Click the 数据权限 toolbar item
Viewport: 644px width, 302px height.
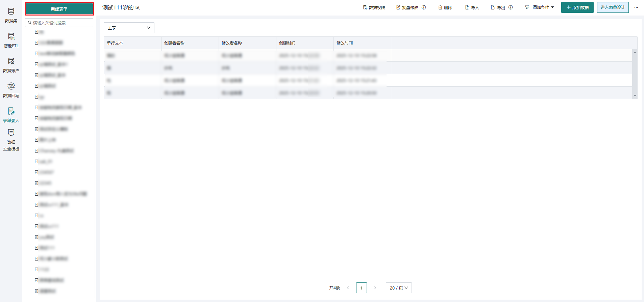(374, 7)
